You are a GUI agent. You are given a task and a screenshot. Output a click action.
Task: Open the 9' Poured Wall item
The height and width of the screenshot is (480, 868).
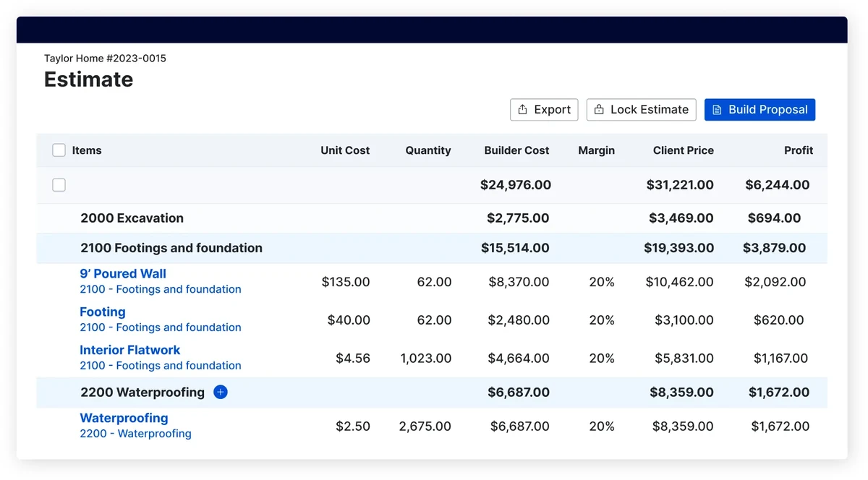click(x=123, y=274)
